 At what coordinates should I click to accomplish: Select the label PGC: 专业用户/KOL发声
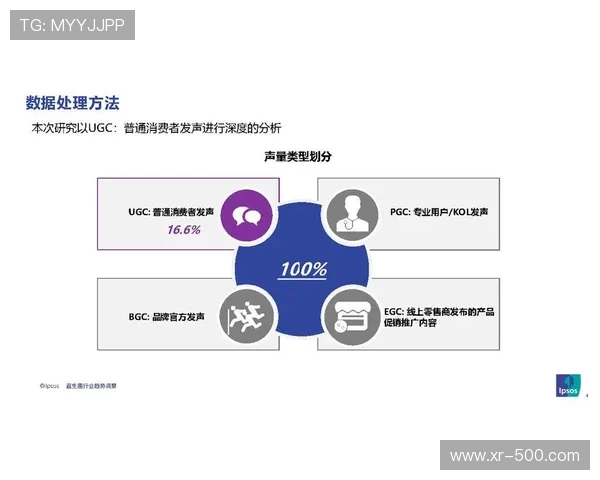pyautogui.click(x=439, y=212)
